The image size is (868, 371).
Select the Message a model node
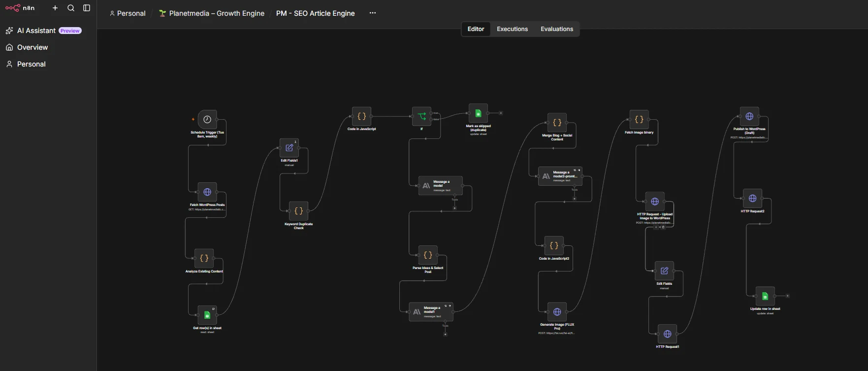pos(441,186)
